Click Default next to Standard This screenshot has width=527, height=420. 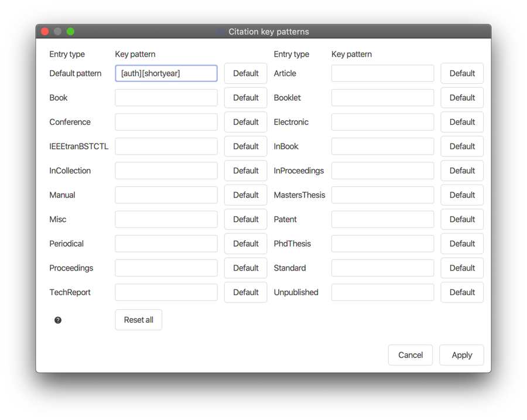[462, 268]
